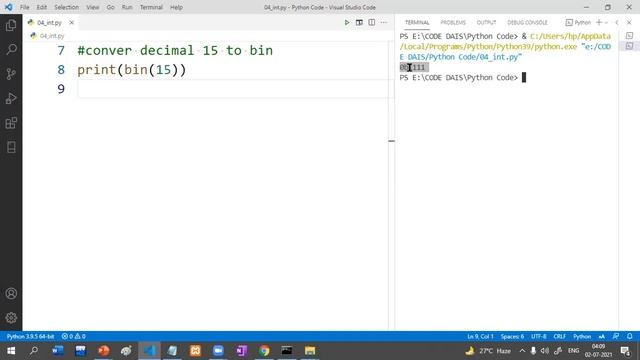This screenshot has width=640, height=360.
Task: Open the Run and Debug view
Action: coord(11,98)
